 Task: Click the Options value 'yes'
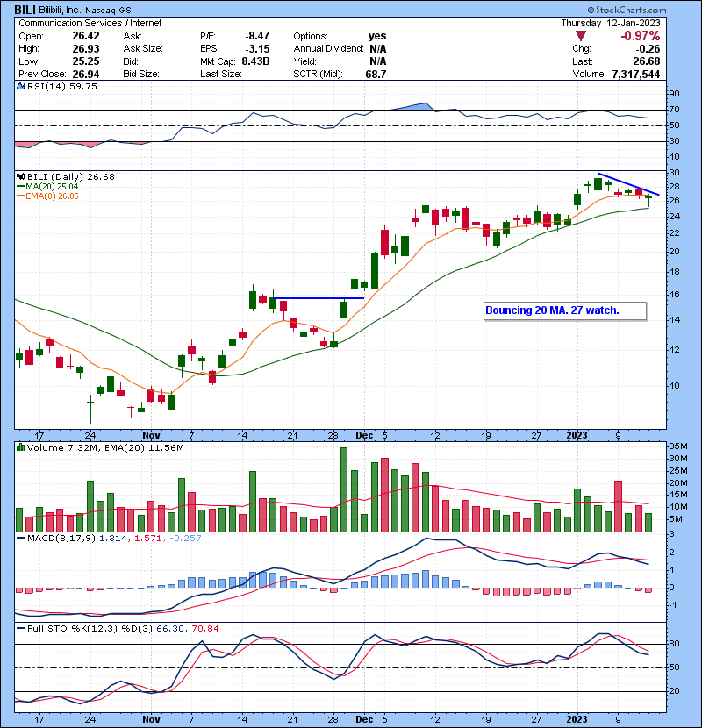377,36
